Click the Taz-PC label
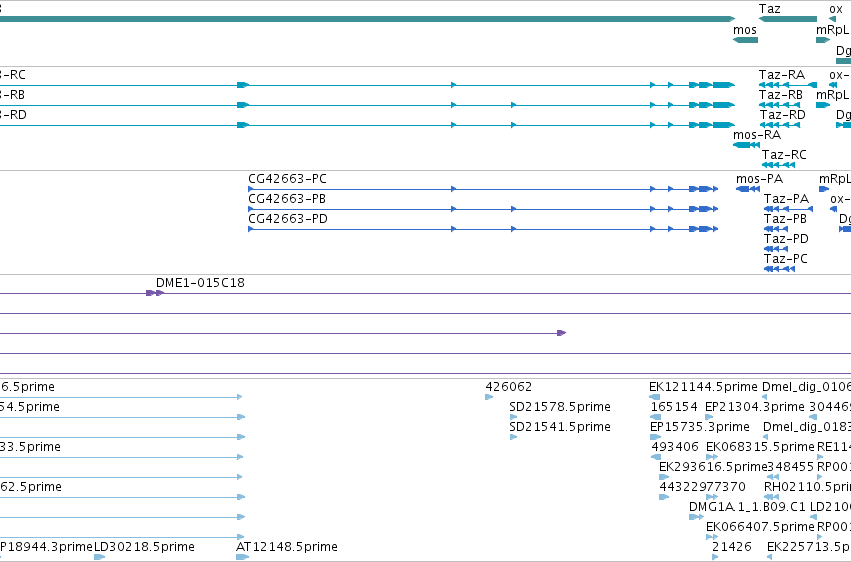851x562 pixels. (x=785, y=259)
